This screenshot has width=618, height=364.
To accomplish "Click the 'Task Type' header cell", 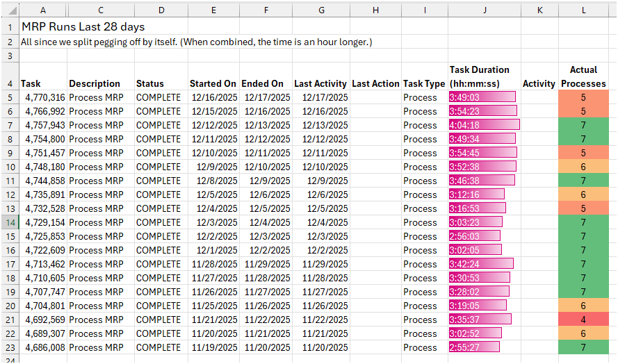I will (x=423, y=83).
